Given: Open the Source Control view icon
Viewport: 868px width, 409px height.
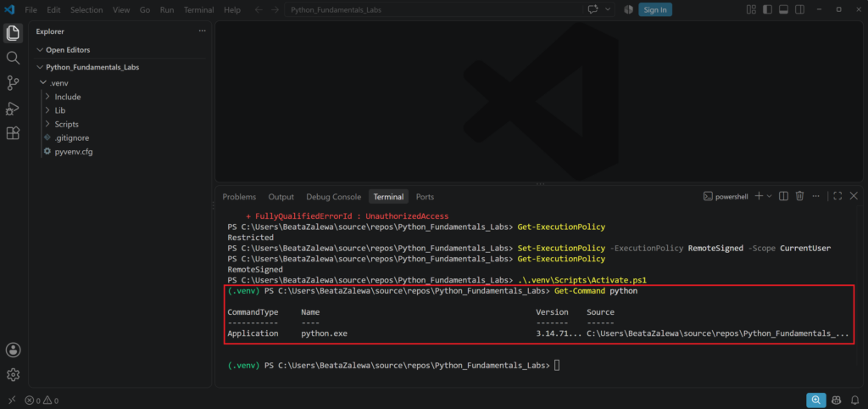Looking at the screenshot, I should (13, 83).
